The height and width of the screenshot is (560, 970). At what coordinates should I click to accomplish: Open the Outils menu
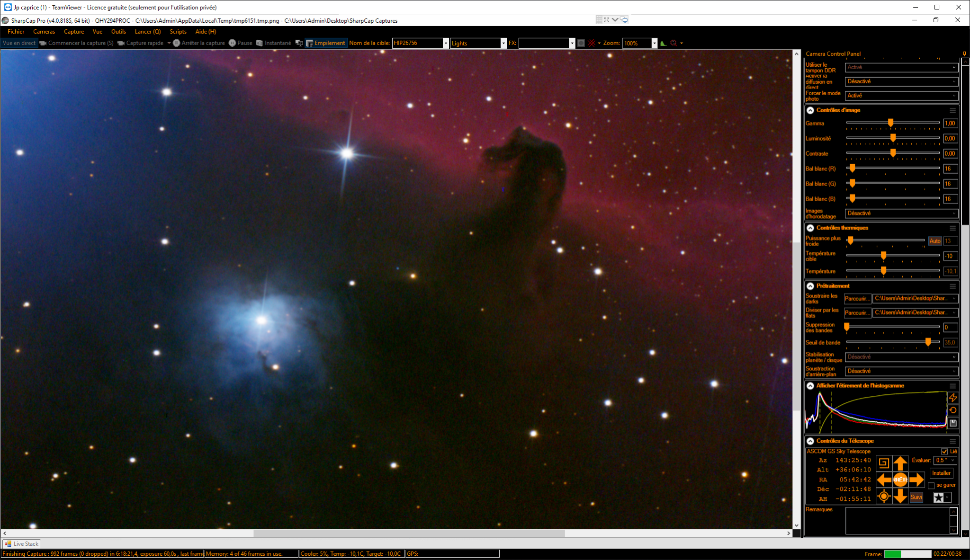pyautogui.click(x=118, y=32)
